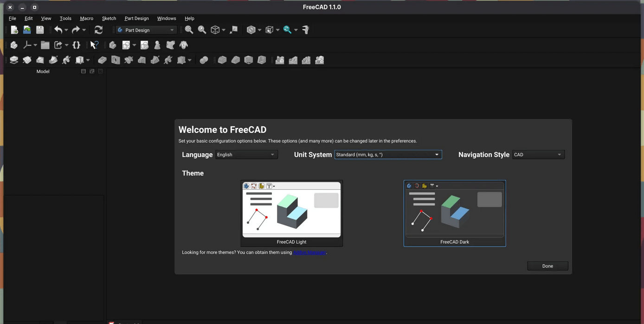Screen dimensions: 644x324
Task: Activate the Pad tool
Action: pyautogui.click(x=14, y=60)
